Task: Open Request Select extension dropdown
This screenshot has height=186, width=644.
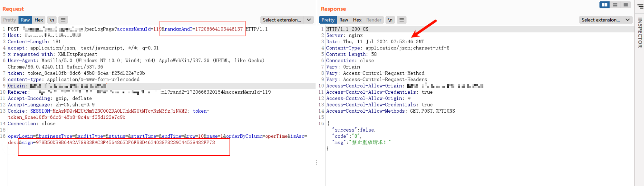Action: point(282,20)
